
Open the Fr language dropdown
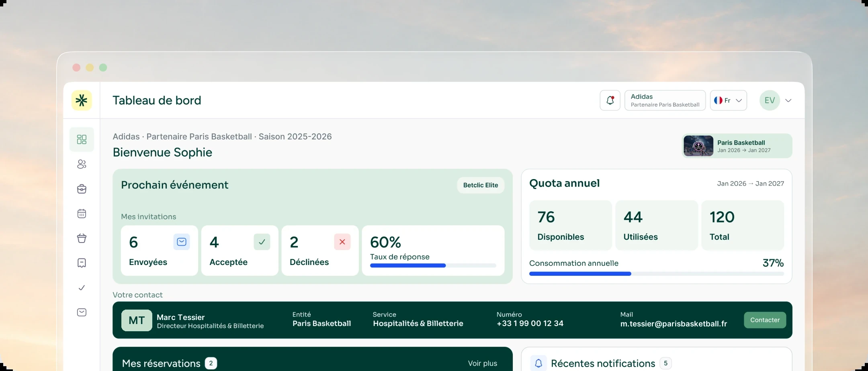(x=728, y=100)
